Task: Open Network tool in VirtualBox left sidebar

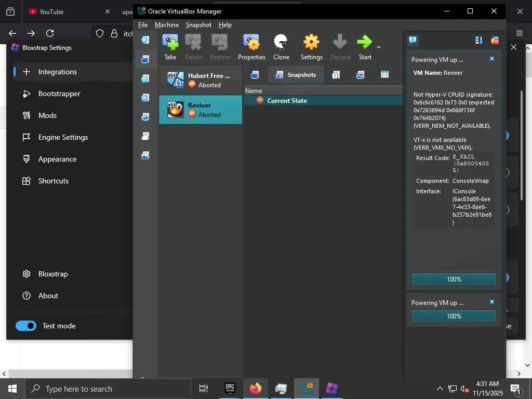Action: 145,117
